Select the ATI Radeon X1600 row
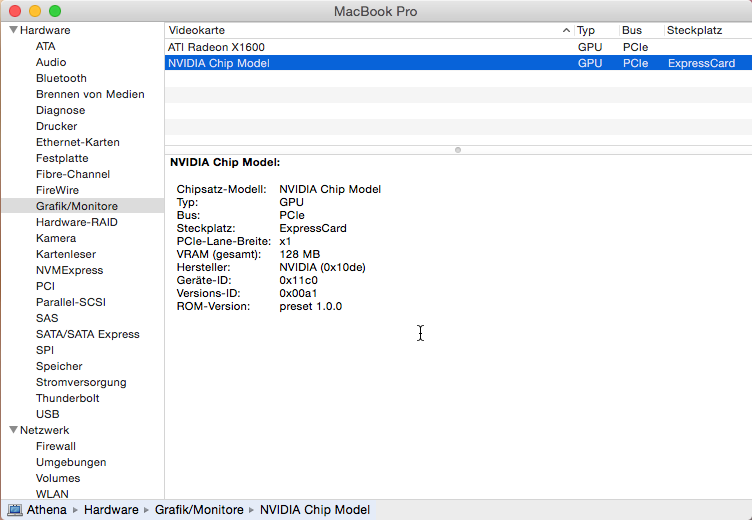 click(458, 47)
